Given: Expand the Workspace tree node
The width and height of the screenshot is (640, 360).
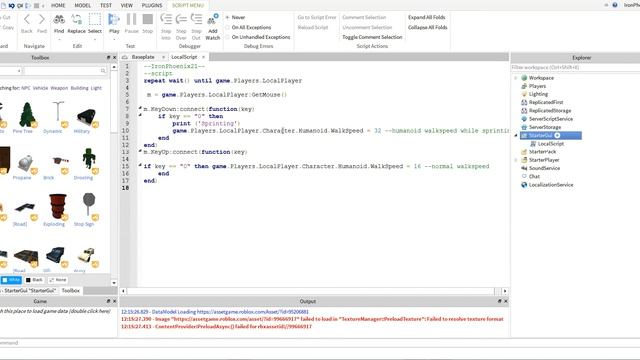Looking at the screenshot, I should point(516,78).
